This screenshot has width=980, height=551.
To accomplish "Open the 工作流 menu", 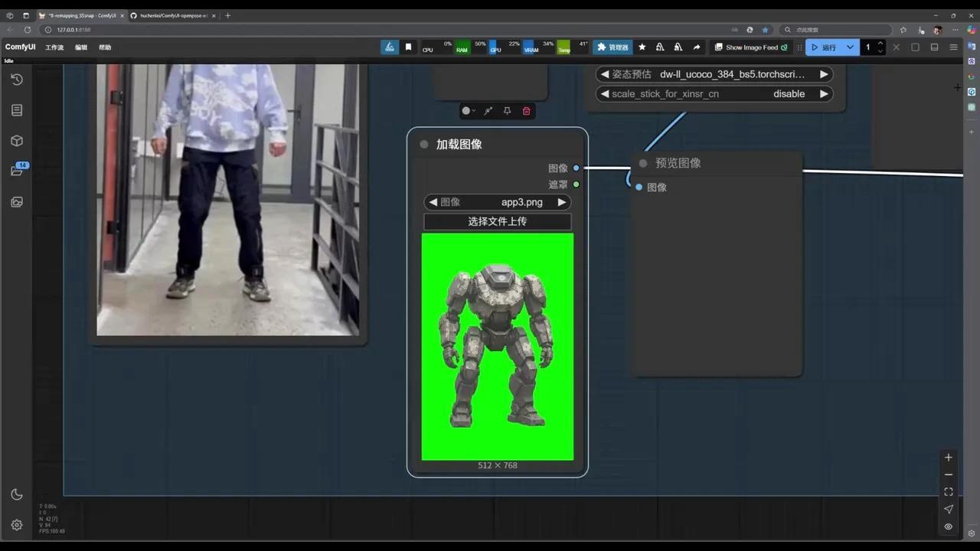I will (54, 47).
